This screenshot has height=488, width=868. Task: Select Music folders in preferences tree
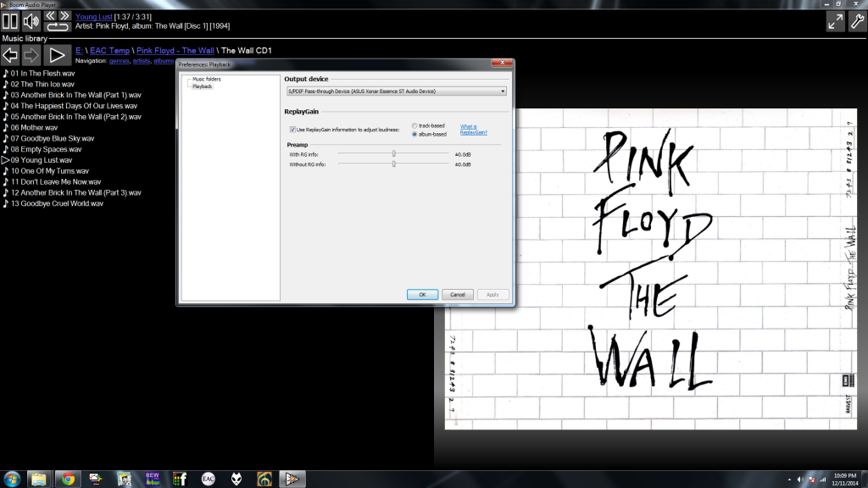tap(206, 79)
